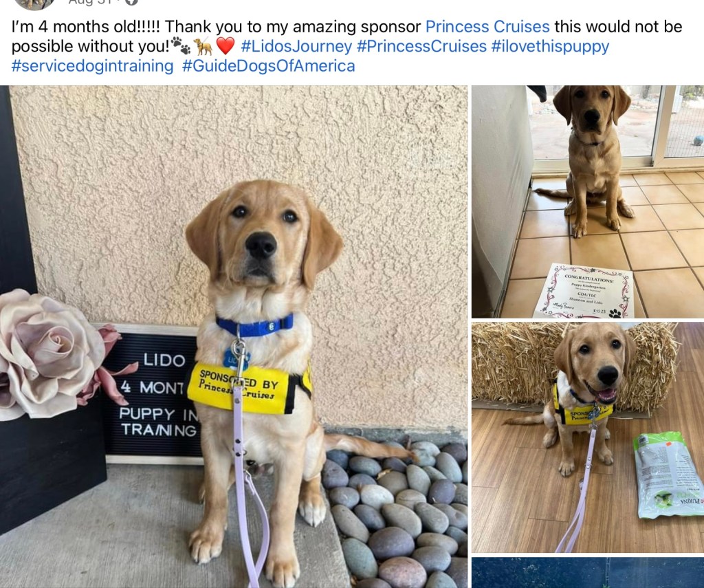Screen dimensions: 704x588
Task: Click the red heart emoji
Action: (x=225, y=46)
